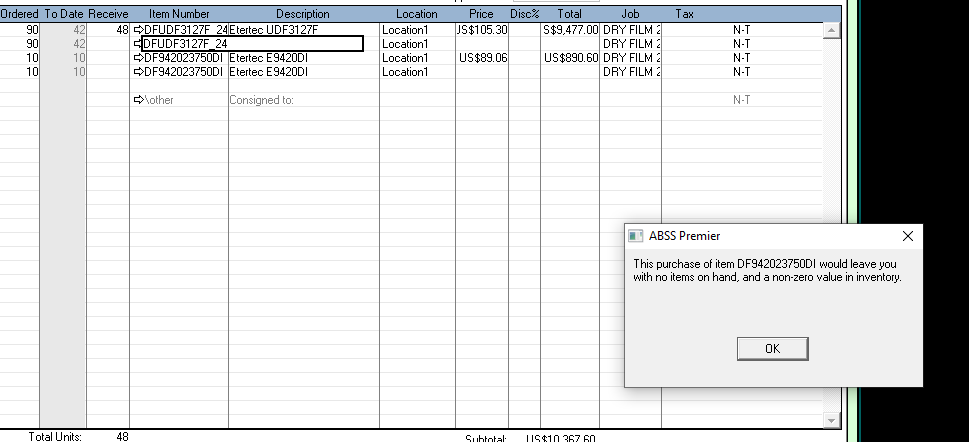969x442 pixels.
Task: Edit the highlighted DFUDF3127F_24 item number field
Action: 252,44
